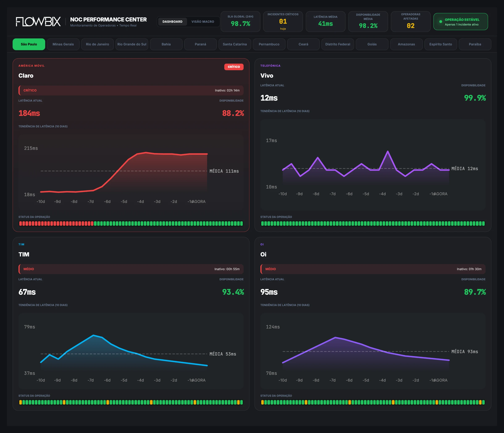Click Inativo: 01h 30m on Oi
Screen dimensions: 504x433
(469, 269)
